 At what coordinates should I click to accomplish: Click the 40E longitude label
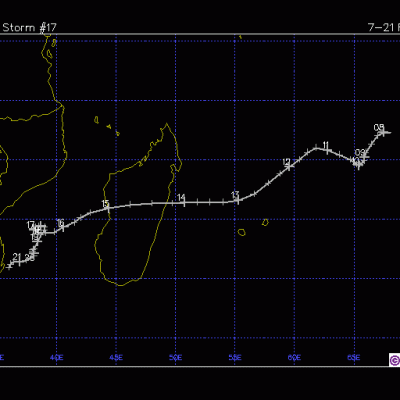(56, 358)
